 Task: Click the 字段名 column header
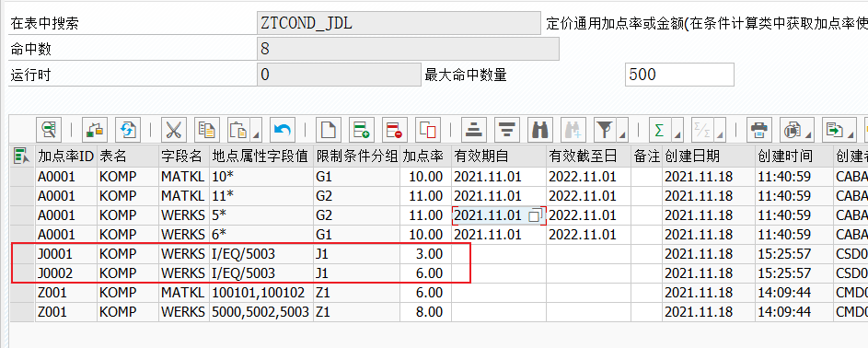(x=184, y=157)
